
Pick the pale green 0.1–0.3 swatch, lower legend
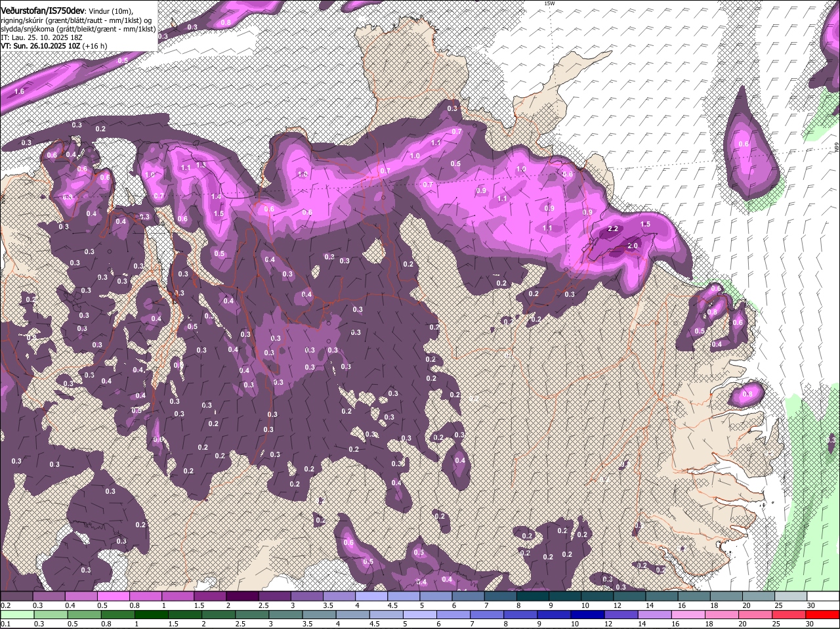[x=16, y=615]
